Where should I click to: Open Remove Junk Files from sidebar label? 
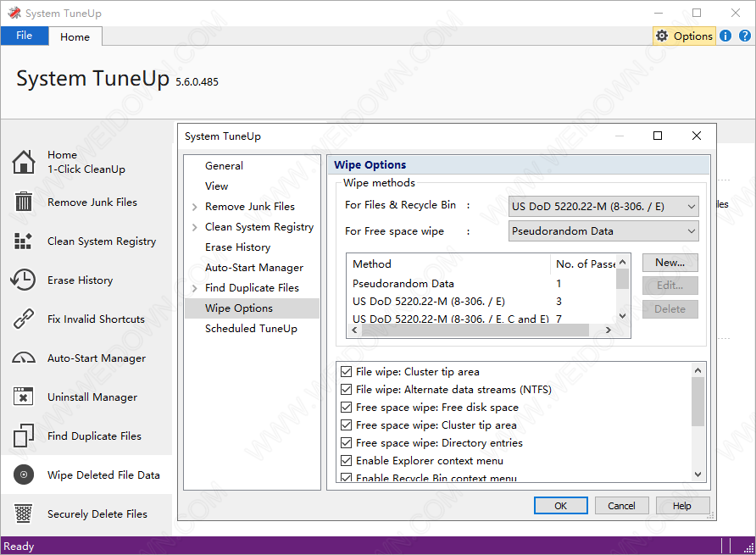pyautogui.click(x=92, y=202)
